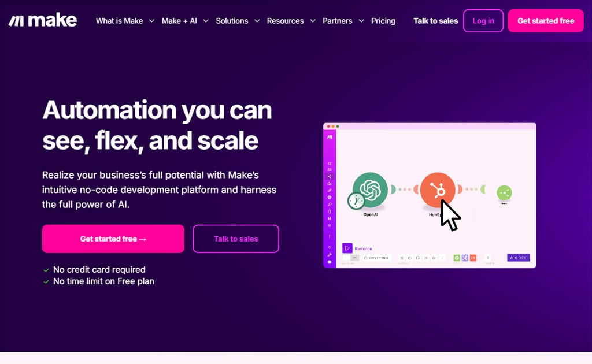Viewport: 592px width, 364px height.
Task: Go to the Pricing page
Action: pyautogui.click(x=383, y=21)
